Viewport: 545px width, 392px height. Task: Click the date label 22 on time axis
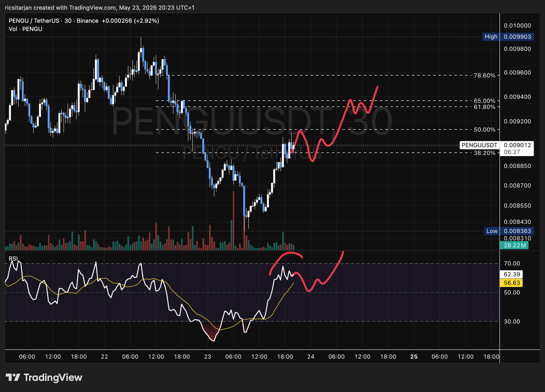pos(104,357)
